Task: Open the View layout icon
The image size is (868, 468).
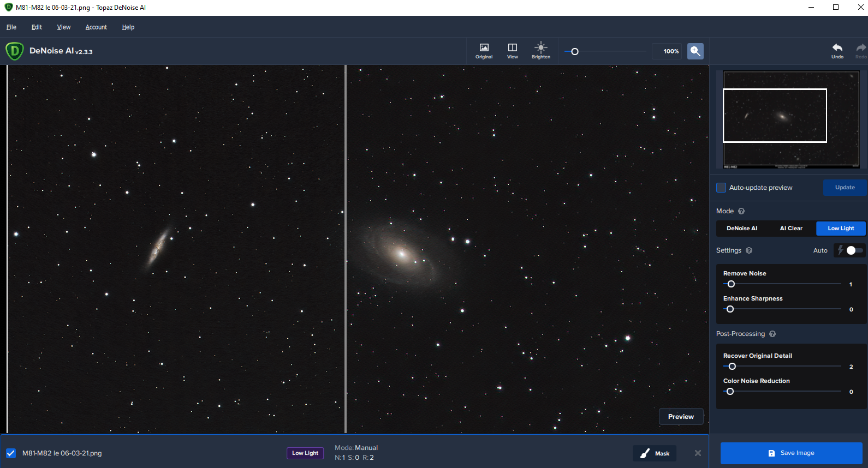Action: click(512, 51)
